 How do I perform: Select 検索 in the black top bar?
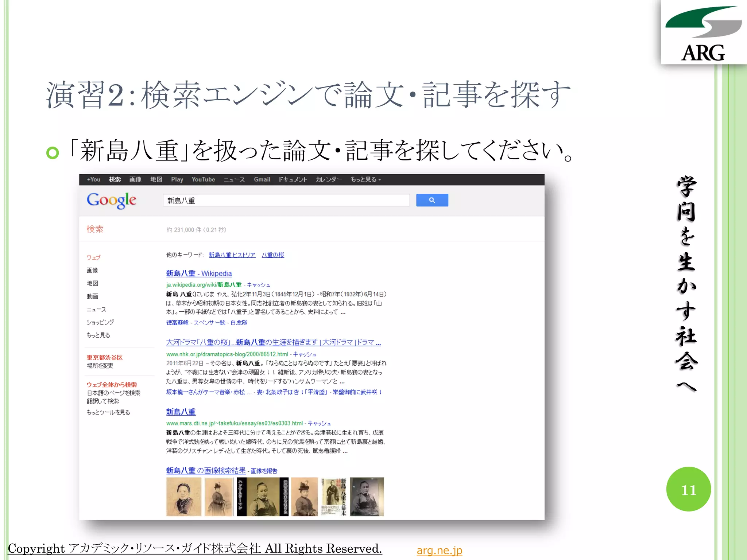(x=115, y=179)
